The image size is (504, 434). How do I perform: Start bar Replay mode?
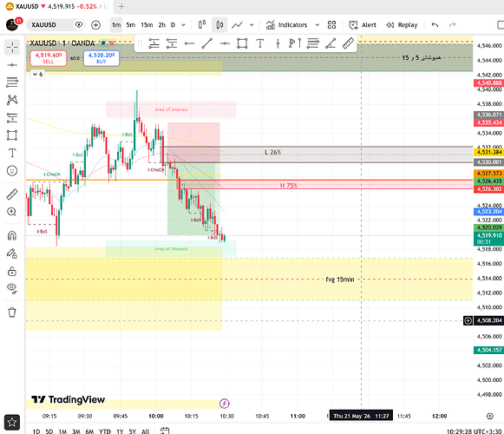402,25
